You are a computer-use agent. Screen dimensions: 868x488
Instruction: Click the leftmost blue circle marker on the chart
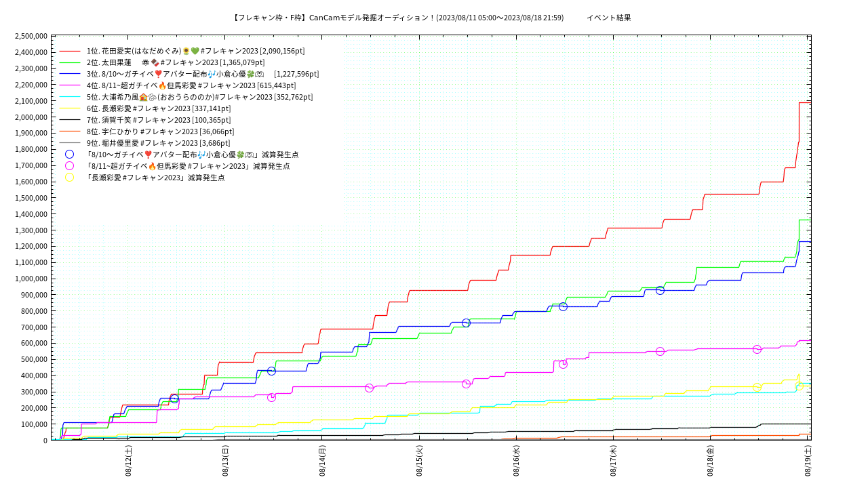click(174, 399)
